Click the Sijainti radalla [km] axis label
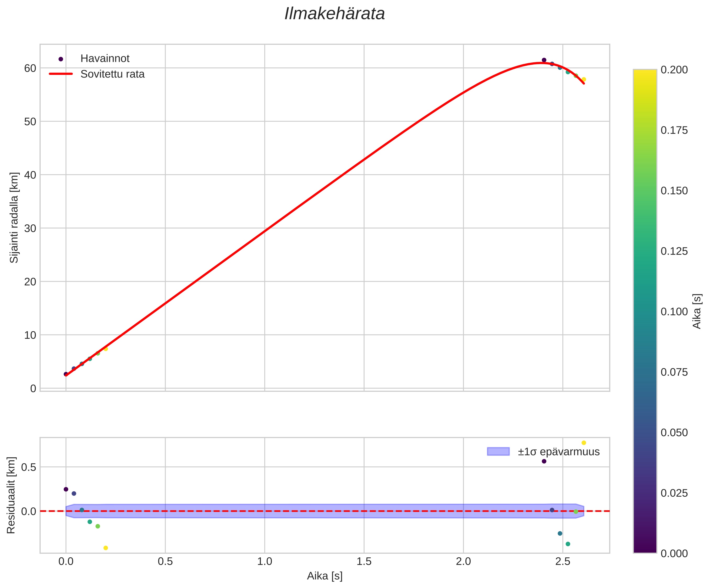Screen dimensions: 709x588 [x=14, y=218]
